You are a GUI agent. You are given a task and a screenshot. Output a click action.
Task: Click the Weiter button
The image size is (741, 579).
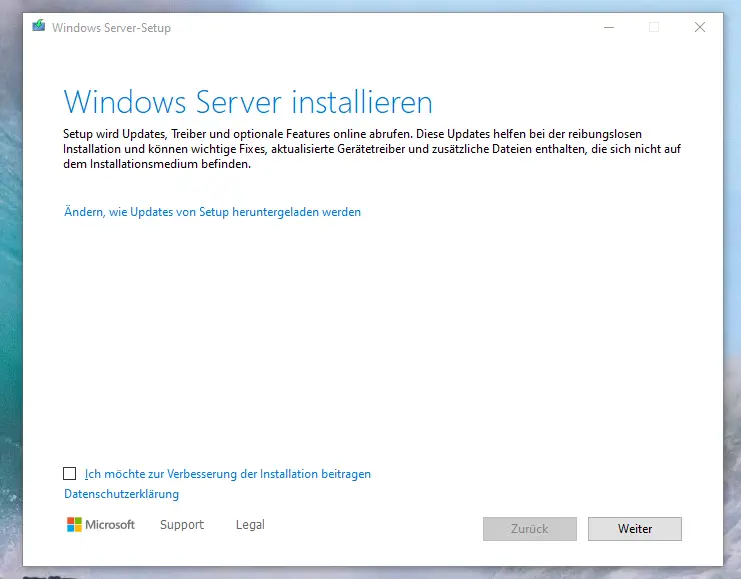(x=635, y=529)
